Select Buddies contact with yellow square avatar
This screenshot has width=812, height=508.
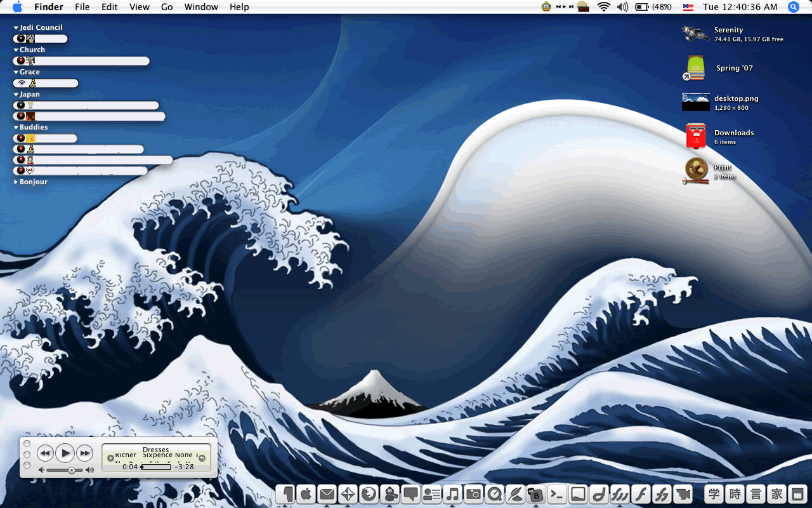click(x=46, y=138)
